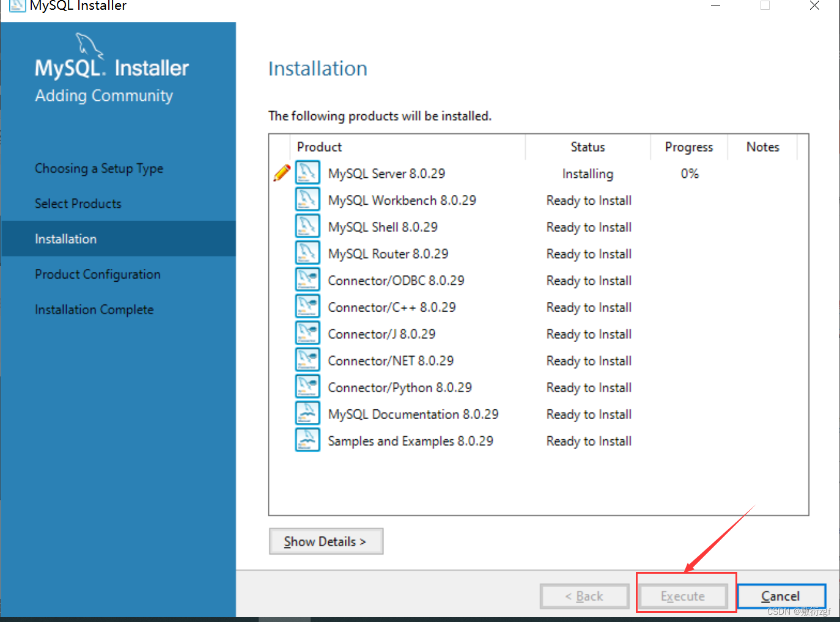840x622 pixels.
Task: Select the Connector/C++ 8.0.29 row text
Action: 392,307
